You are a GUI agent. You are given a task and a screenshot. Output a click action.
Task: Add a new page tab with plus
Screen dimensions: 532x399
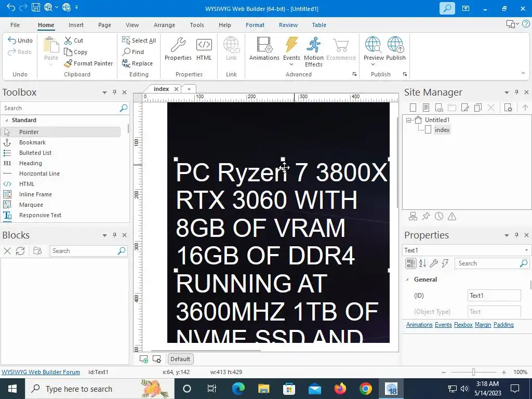189,89
